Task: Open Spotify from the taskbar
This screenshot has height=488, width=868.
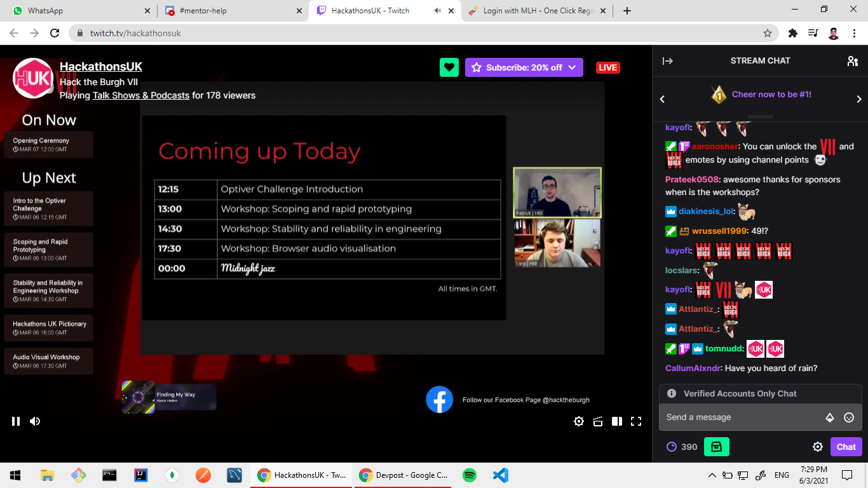Action: click(x=469, y=475)
